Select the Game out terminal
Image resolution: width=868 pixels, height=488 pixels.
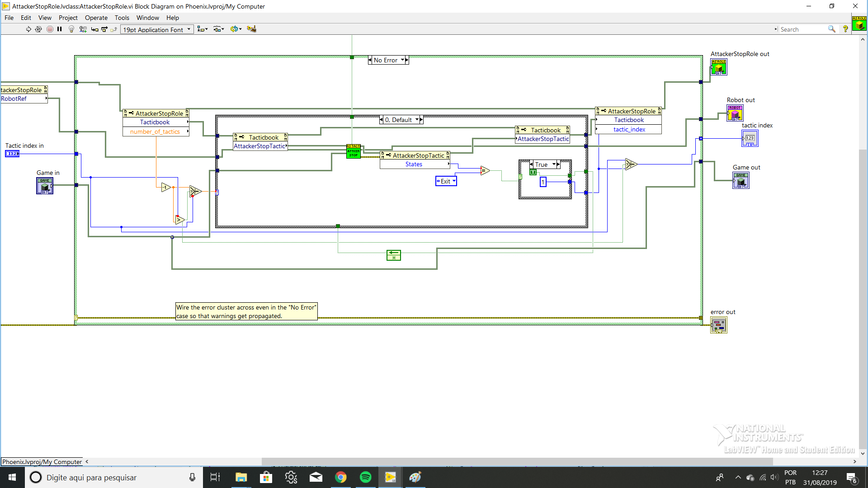click(741, 180)
